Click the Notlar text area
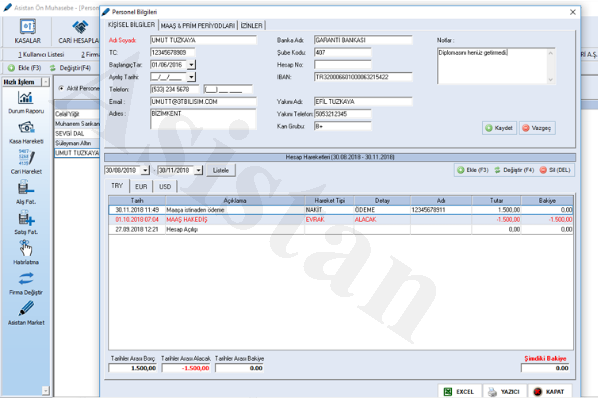The height and width of the screenshot is (398, 598). tap(492, 66)
